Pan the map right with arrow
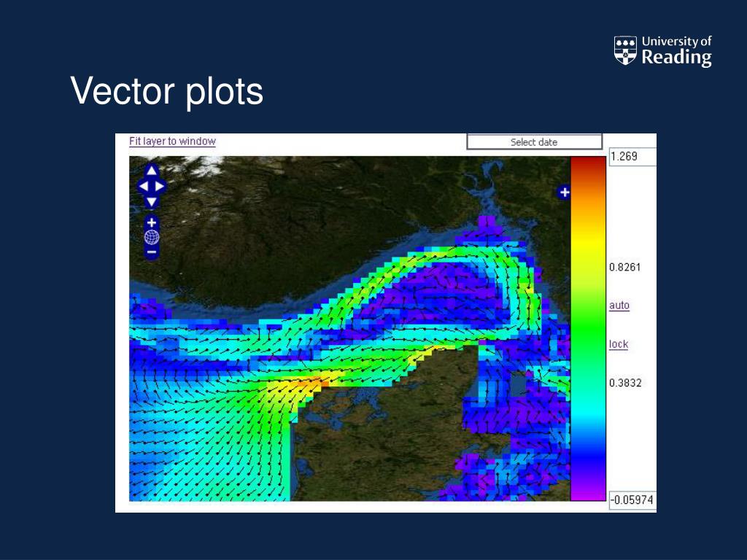 pyautogui.click(x=160, y=186)
